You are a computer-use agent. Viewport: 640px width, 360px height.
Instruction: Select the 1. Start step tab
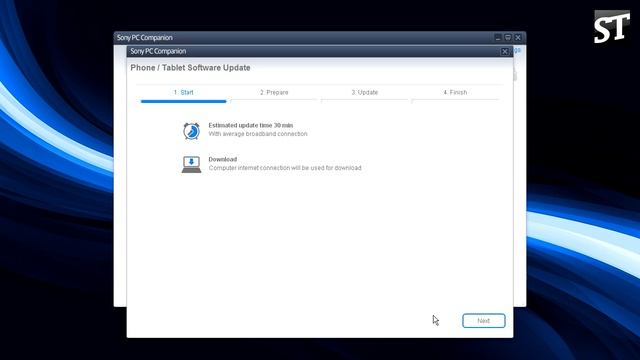click(184, 93)
